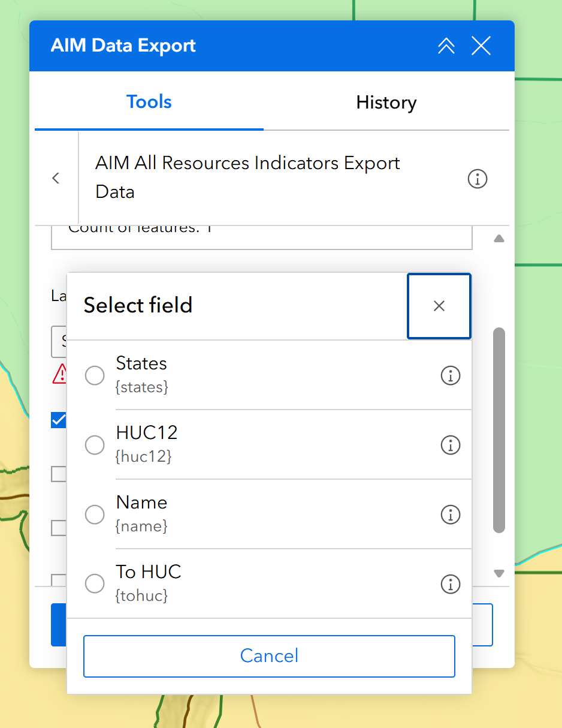This screenshot has width=562, height=728.
Task: Show info for the To HUC field
Action: pos(451,584)
